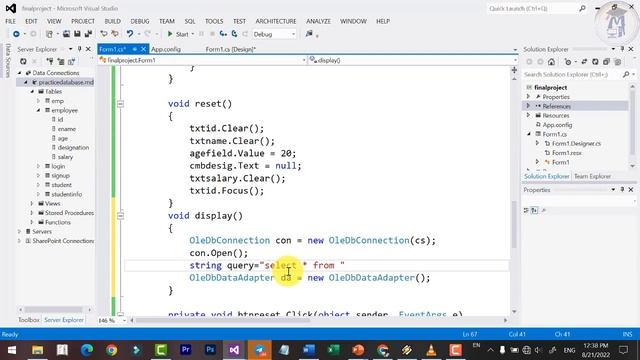The image size is (640, 360).
Task: Click the Save All toolbar icon
Action: 88,34
